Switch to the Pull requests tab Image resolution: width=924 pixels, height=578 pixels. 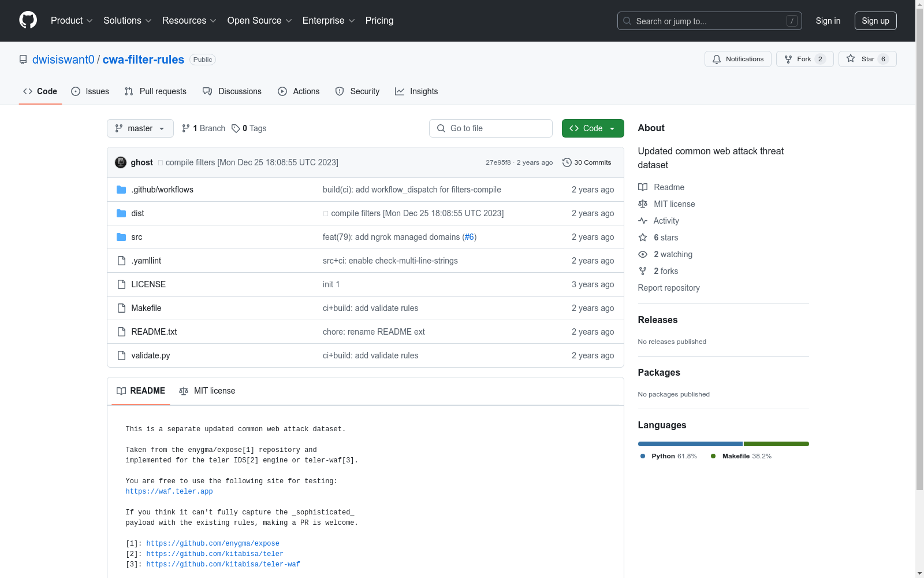(155, 91)
